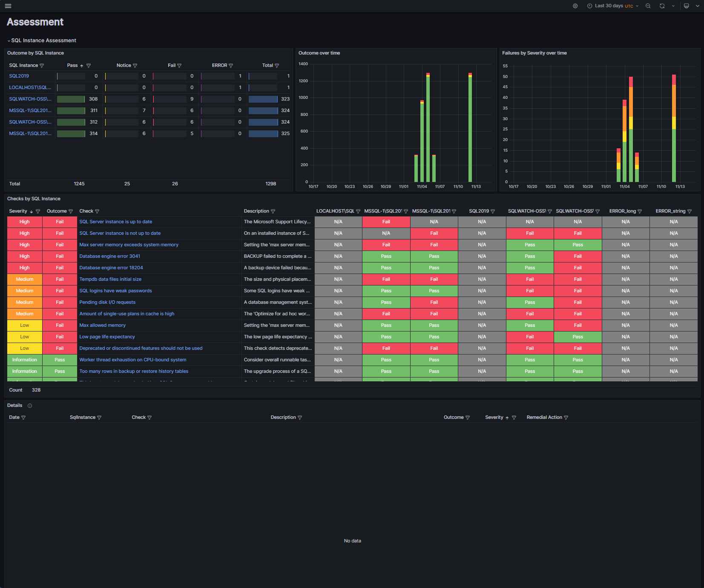
Task: Filter the Severity column in Details
Action: [514, 418]
